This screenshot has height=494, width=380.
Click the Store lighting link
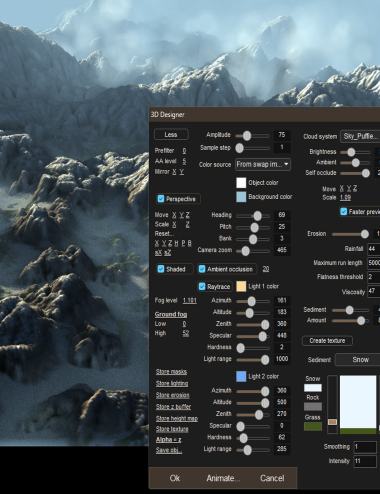click(172, 383)
